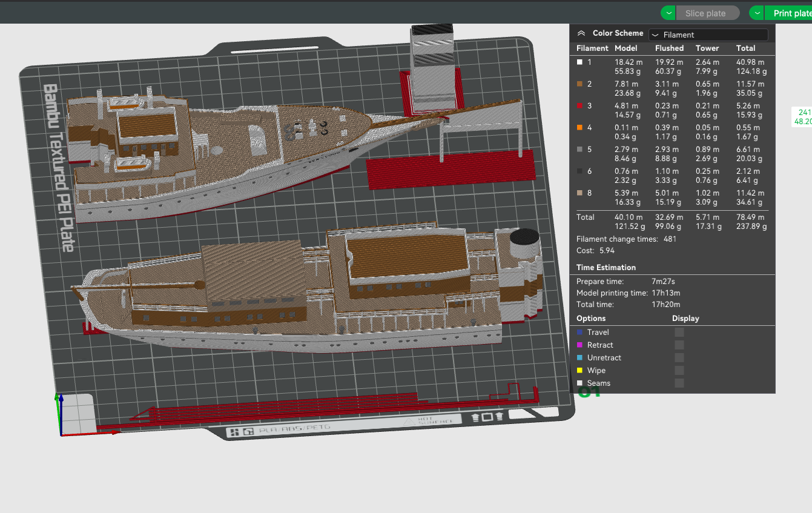Click the red filament 3 color swatch
This screenshot has width=812, height=513.
[579, 105]
